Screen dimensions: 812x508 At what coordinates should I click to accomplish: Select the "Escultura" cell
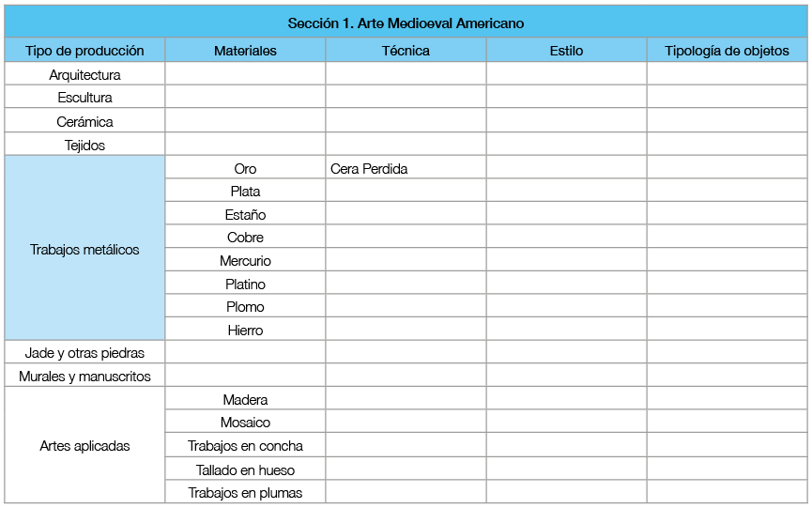[84, 98]
